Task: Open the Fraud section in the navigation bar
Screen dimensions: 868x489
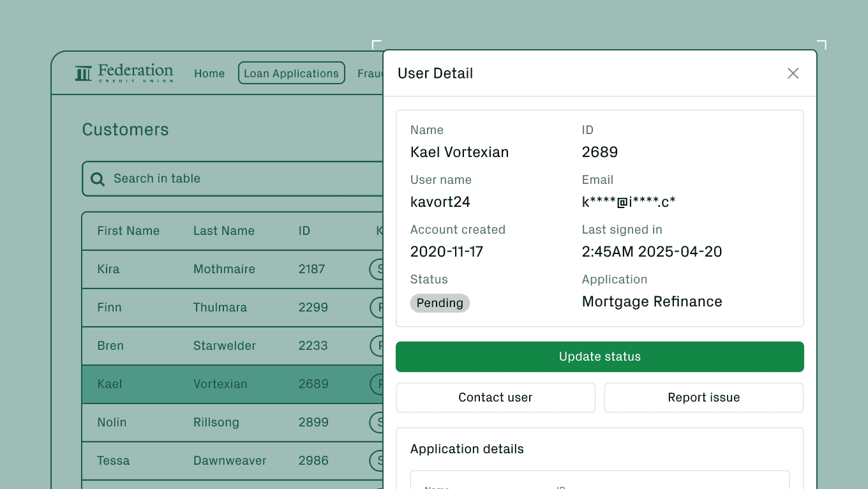Action: (371, 73)
